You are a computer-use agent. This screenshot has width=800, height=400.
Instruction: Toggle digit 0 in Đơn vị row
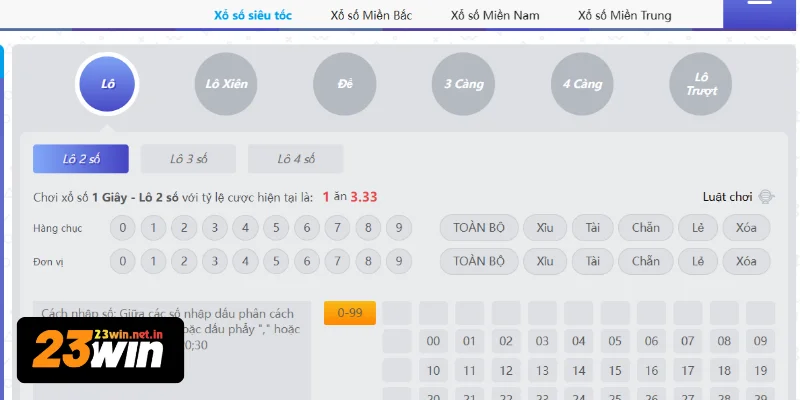[122, 261]
